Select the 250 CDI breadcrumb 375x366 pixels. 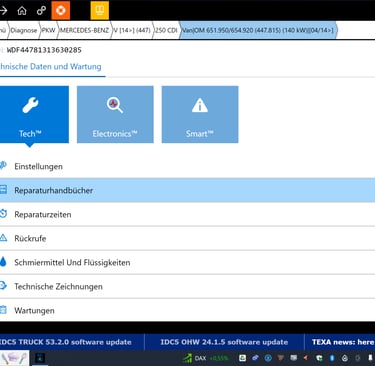[166, 30]
